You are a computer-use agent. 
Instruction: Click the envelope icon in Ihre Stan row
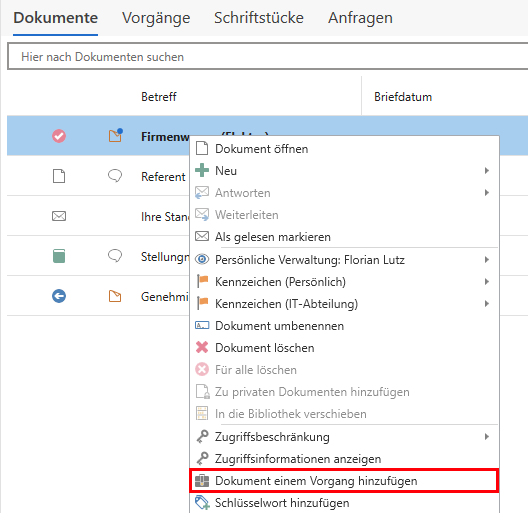point(59,216)
